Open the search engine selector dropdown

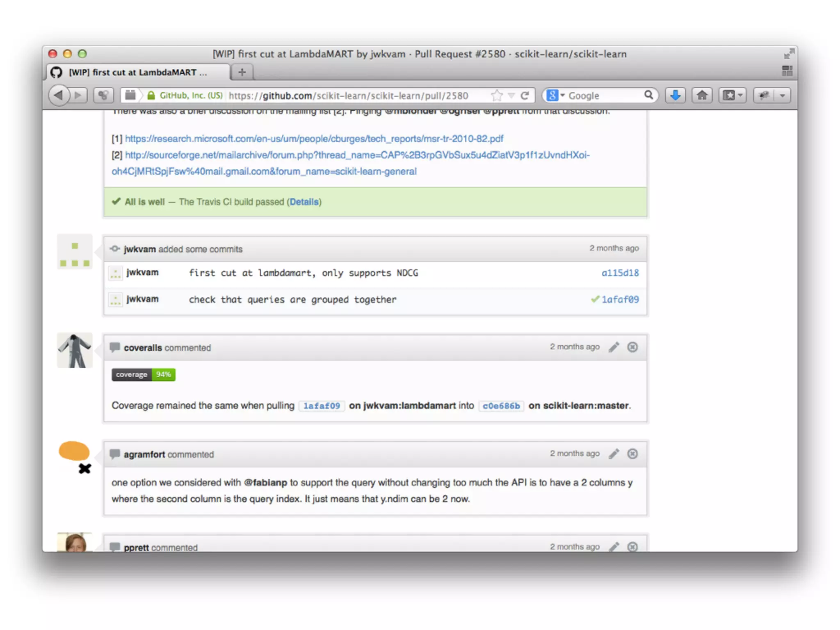pyautogui.click(x=556, y=96)
